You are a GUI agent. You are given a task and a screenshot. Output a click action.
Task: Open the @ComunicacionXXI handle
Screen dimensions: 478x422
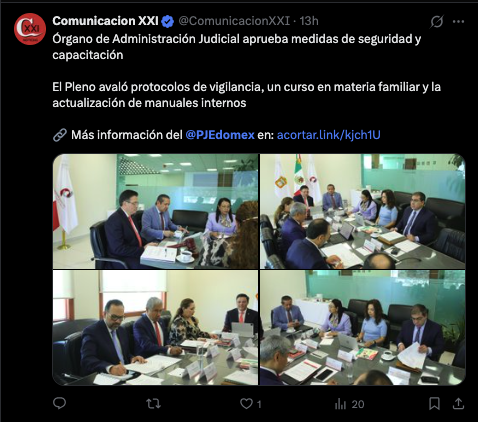click(x=234, y=21)
